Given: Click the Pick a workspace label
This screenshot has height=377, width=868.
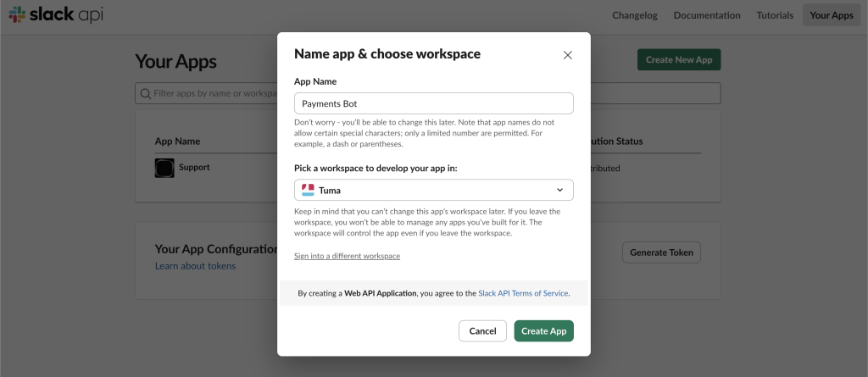Looking at the screenshot, I should pyautogui.click(x=376, y=169).
